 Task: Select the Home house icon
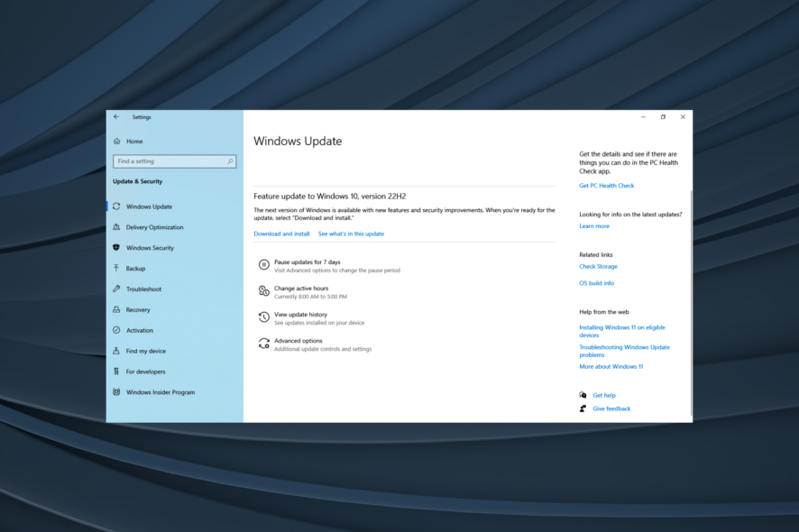tap(117, 142)
